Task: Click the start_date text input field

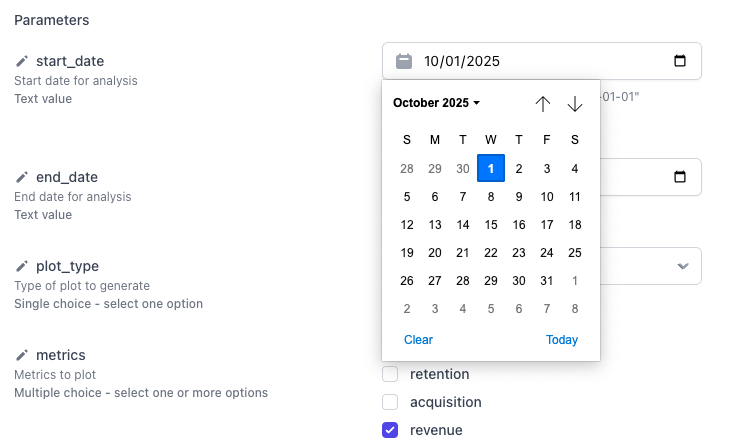Action: pyautogui.click(x=540, y=61)
